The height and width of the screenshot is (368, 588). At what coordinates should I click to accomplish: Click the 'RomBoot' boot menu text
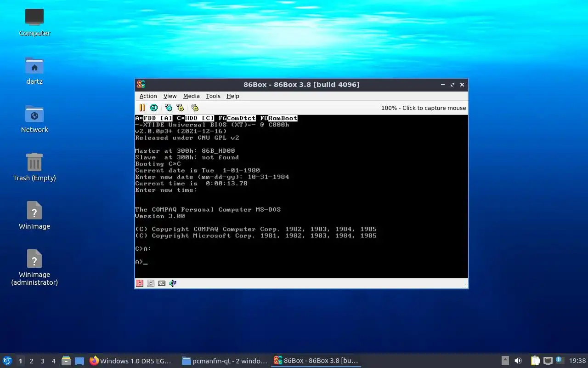click(x=283, y=118)
